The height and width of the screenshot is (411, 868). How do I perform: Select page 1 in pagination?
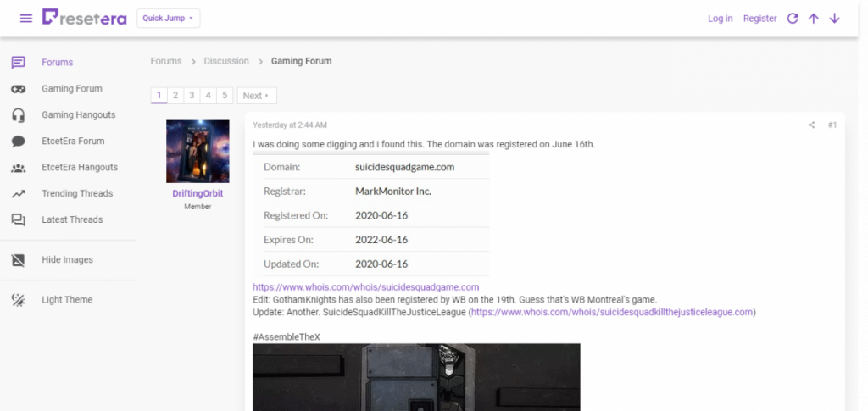point(159,95)
